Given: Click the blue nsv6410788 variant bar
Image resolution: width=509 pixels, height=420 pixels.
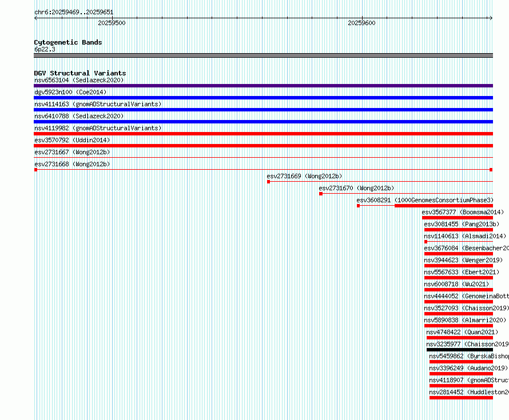Looking at the screenshot, I should pos(263,122).
